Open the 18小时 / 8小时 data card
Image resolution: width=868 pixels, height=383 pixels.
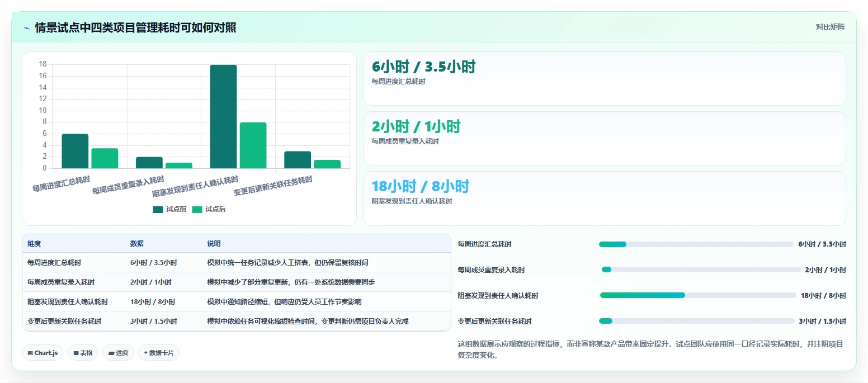click(605, 198)
